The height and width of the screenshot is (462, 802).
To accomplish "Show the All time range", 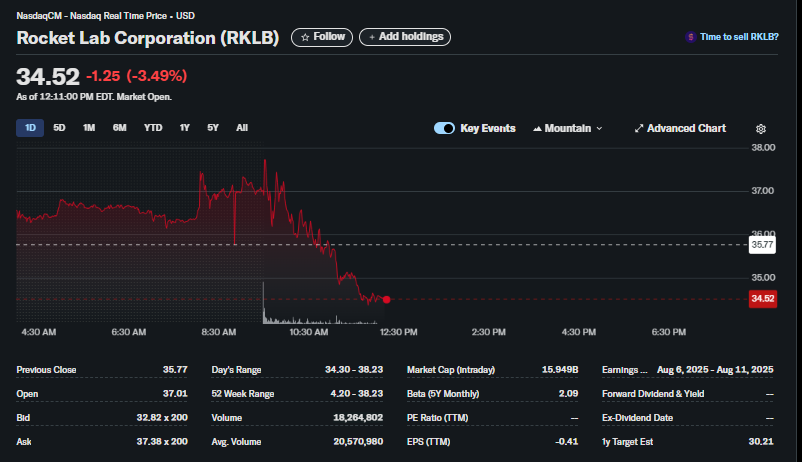I will 242,128.
